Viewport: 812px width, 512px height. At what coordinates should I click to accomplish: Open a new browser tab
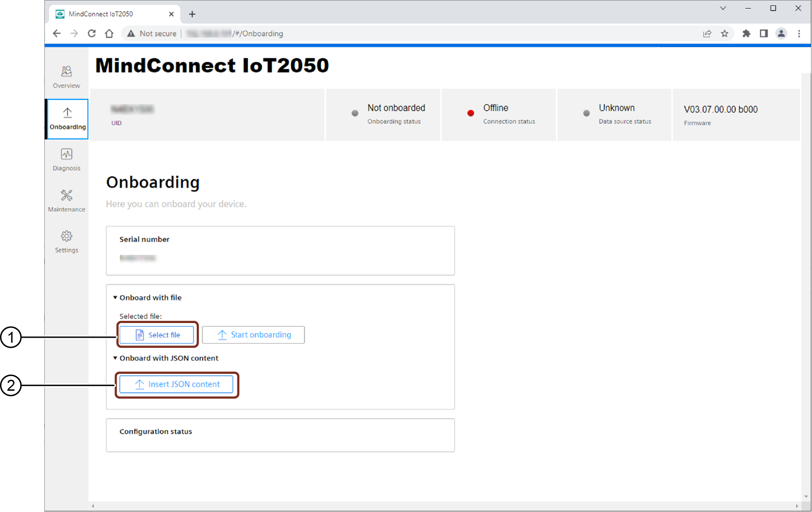(x=192, y=14)
